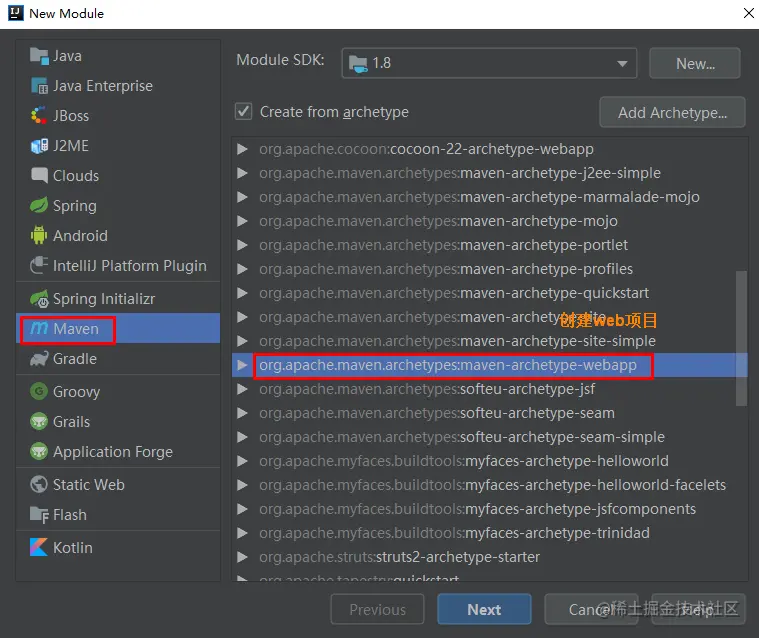Pick the J2ME module icon
Screen dimensions: 759x638
(x=39, y=146)
